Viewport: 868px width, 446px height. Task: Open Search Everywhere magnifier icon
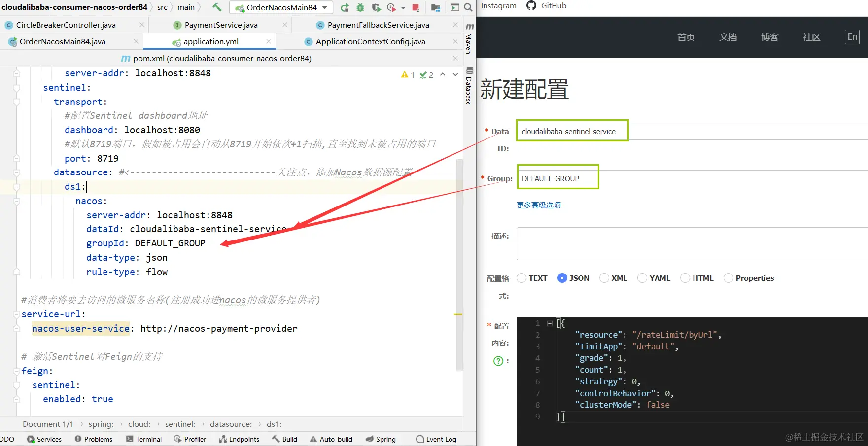click(468, 7)
